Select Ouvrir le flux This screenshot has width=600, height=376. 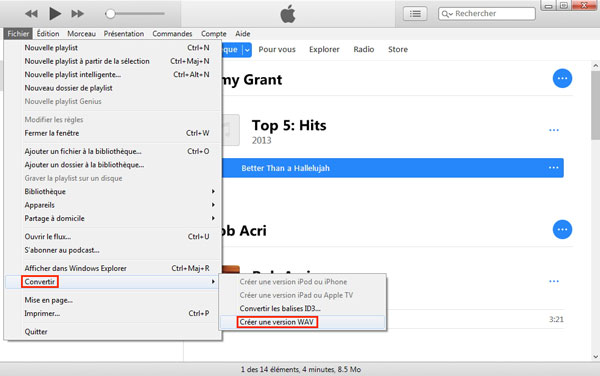[113, 237]
